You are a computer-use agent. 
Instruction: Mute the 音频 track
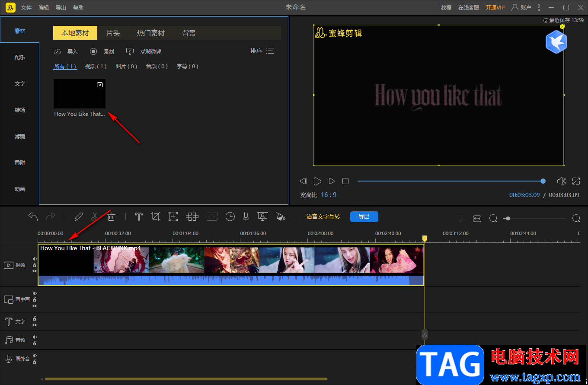35,337
